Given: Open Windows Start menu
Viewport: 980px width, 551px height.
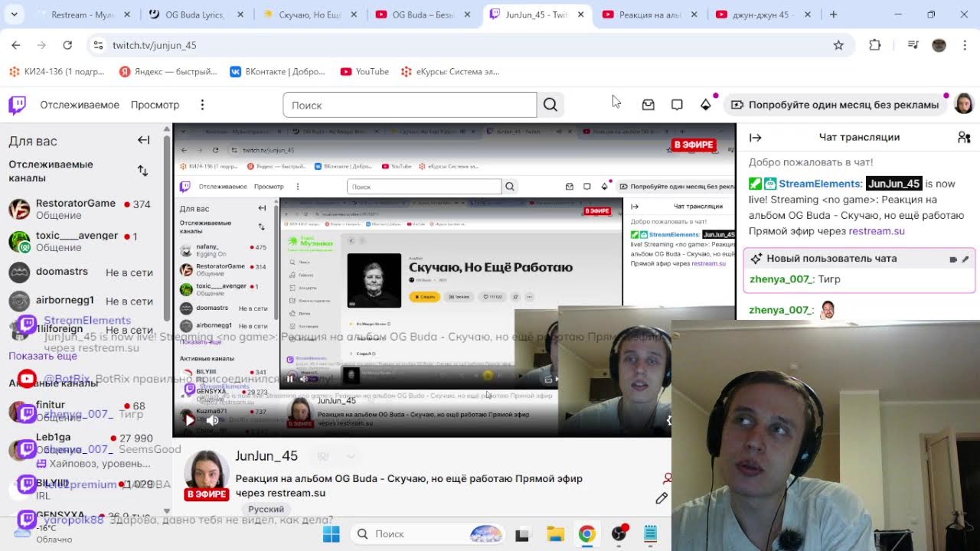Looking at the screenshot, I should (x=332, y=534).
